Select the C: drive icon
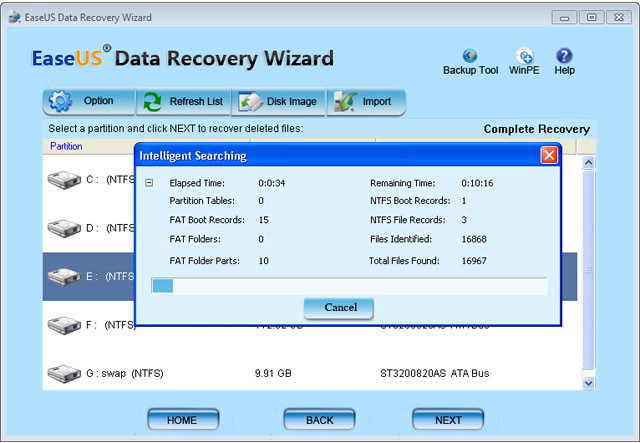 [x=64, y=180]
